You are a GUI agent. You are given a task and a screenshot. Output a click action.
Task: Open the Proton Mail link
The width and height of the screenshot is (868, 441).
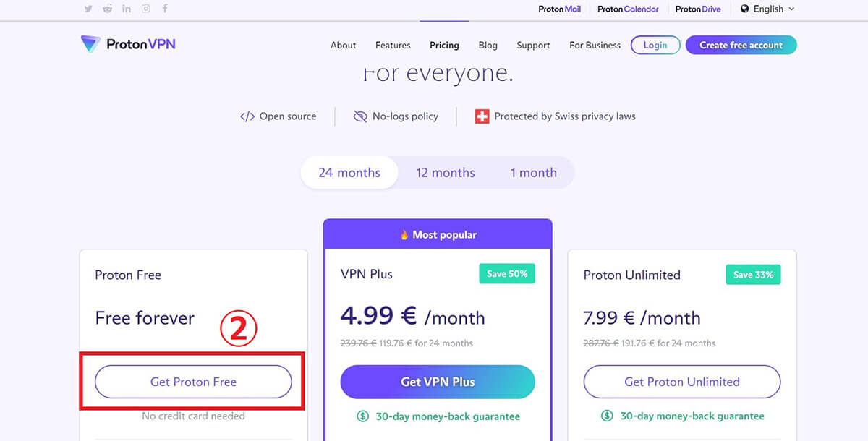point(559,9)
